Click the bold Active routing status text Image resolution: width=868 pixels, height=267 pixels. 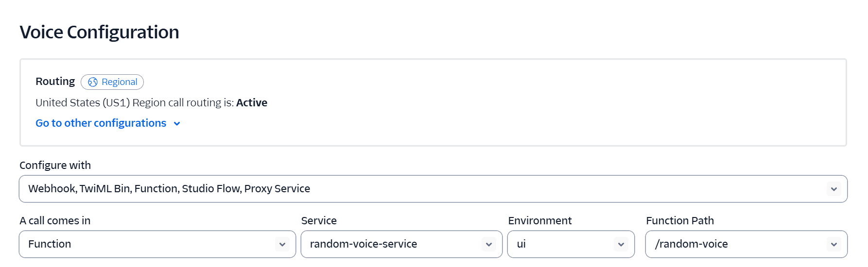point(252,103)
